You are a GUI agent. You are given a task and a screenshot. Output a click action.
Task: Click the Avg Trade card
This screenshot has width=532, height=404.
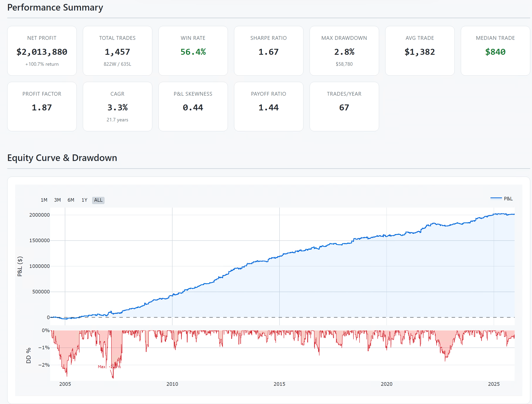(419, 51)
